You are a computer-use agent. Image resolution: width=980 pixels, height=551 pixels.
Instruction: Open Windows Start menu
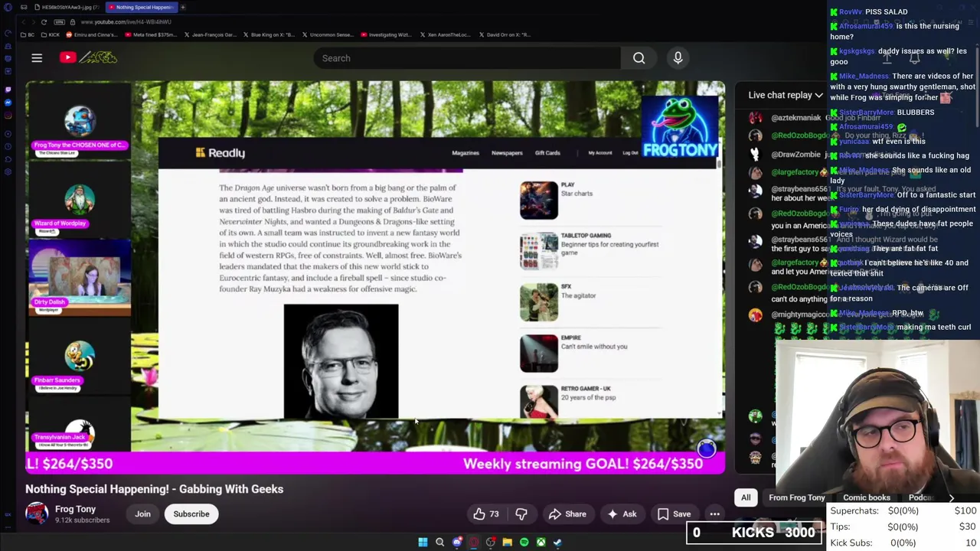[423, 543]
